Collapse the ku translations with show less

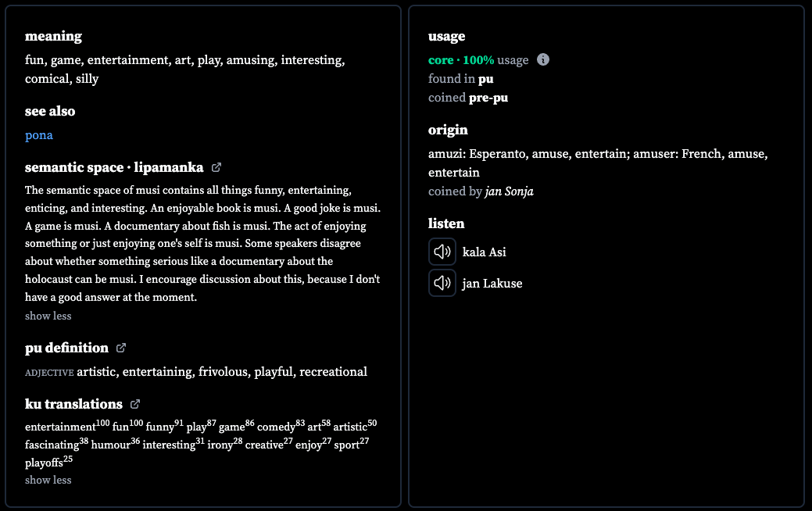(x=48, y=480)
